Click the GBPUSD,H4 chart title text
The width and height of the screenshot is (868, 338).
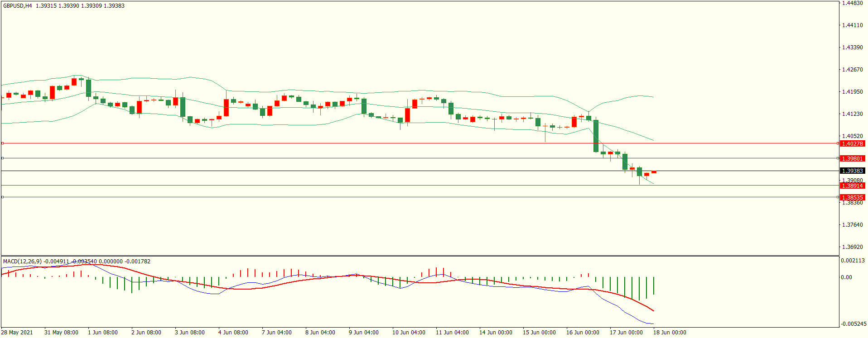pos(18,6)
